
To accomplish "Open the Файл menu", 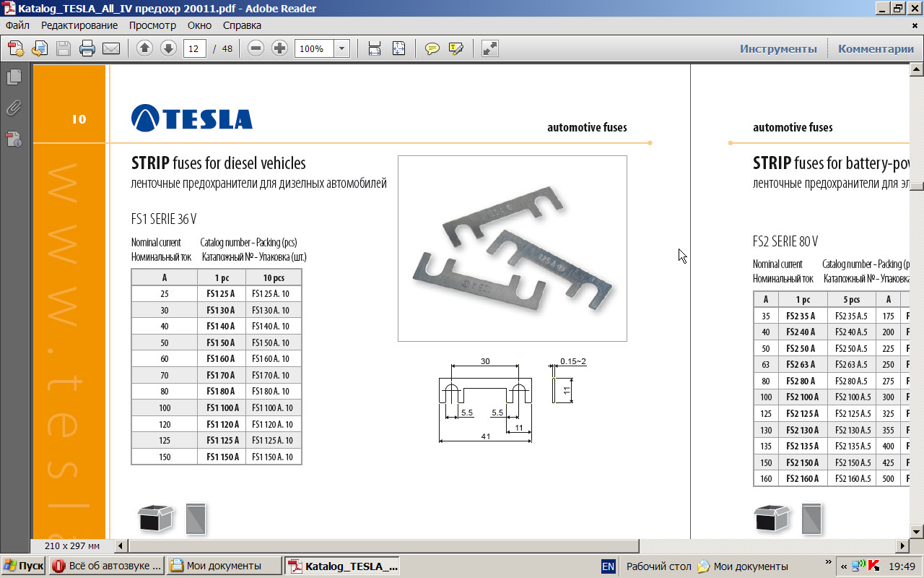I will tap(17, 25).
